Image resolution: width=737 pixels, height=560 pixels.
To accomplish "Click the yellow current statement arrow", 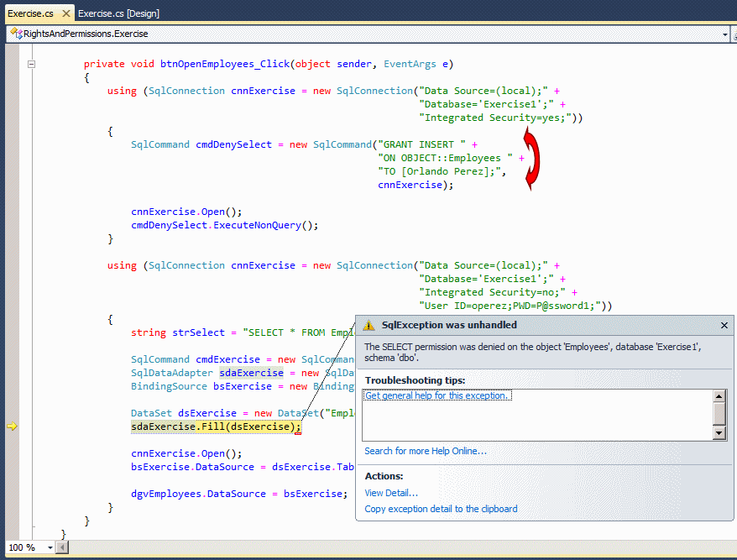I will click(x=13, y=427).
